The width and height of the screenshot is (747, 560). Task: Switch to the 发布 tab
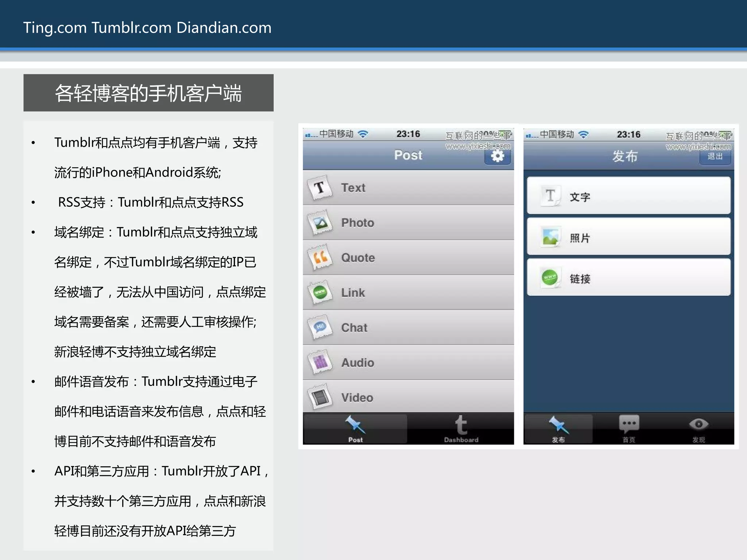(x=558, y=429)
